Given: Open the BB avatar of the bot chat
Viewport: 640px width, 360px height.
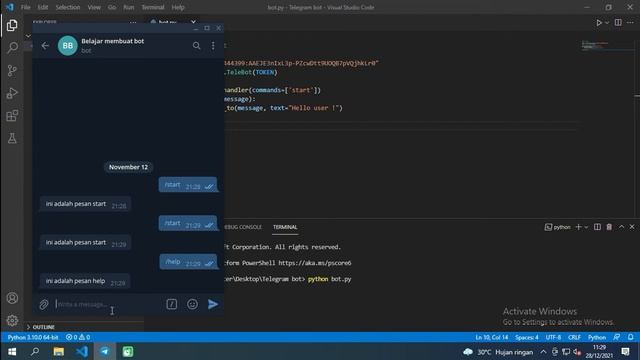Looking at the screenshot, I should tap(67, 46).
